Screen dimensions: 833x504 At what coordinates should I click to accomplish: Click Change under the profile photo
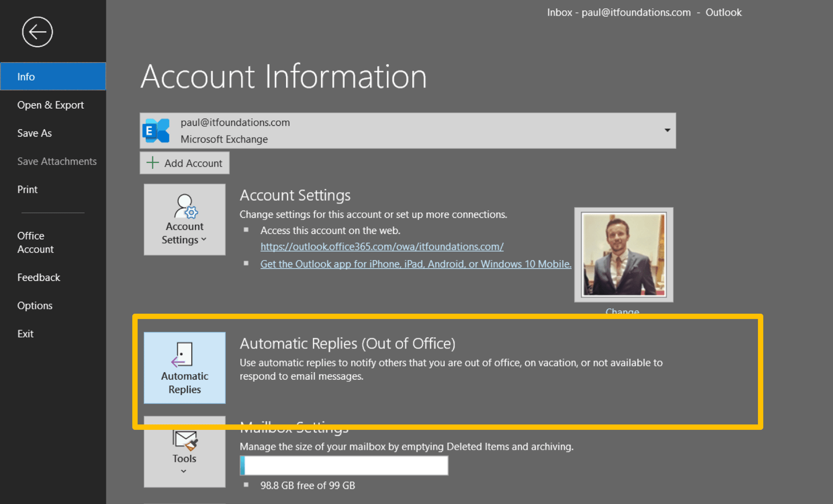pos(622,311)
